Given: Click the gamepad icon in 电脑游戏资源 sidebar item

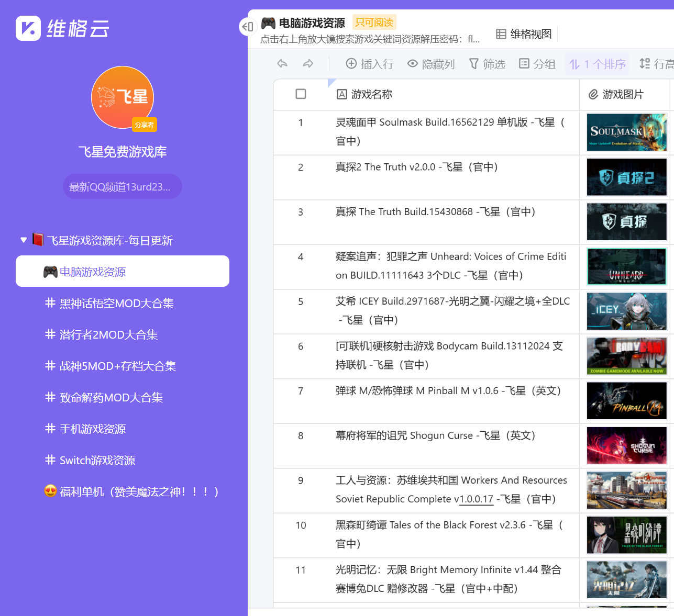Looking at the screenshot, I should [50, 272].
